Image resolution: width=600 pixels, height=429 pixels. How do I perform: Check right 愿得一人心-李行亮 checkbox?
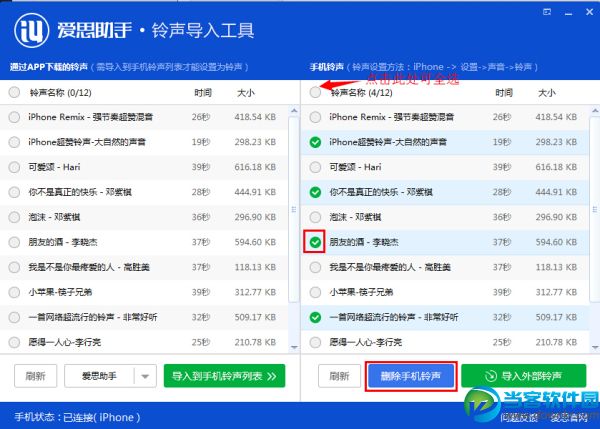315,342
